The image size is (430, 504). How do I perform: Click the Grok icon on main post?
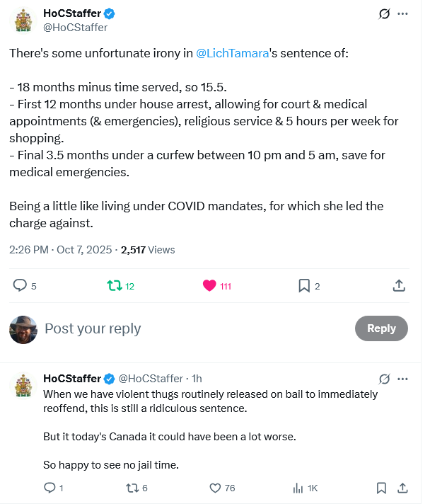385,13
